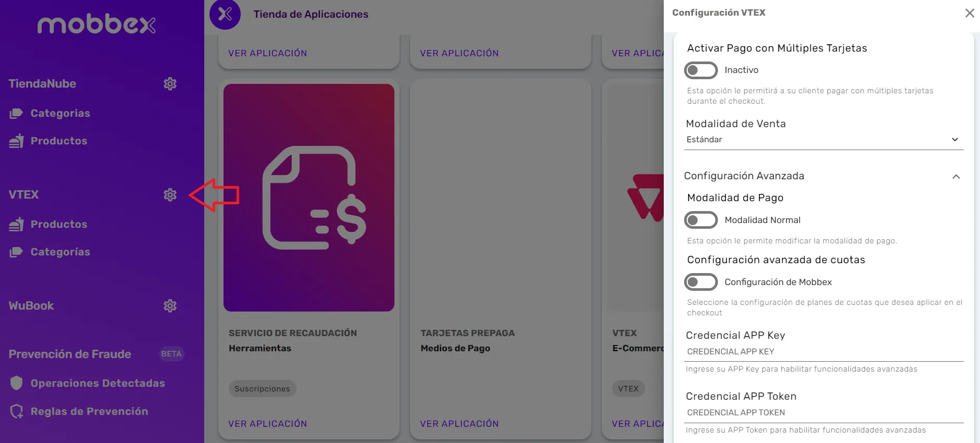The image size is (980, 443).
Task: Click the VTEX section label in sidebar
Action: (23, 195)
